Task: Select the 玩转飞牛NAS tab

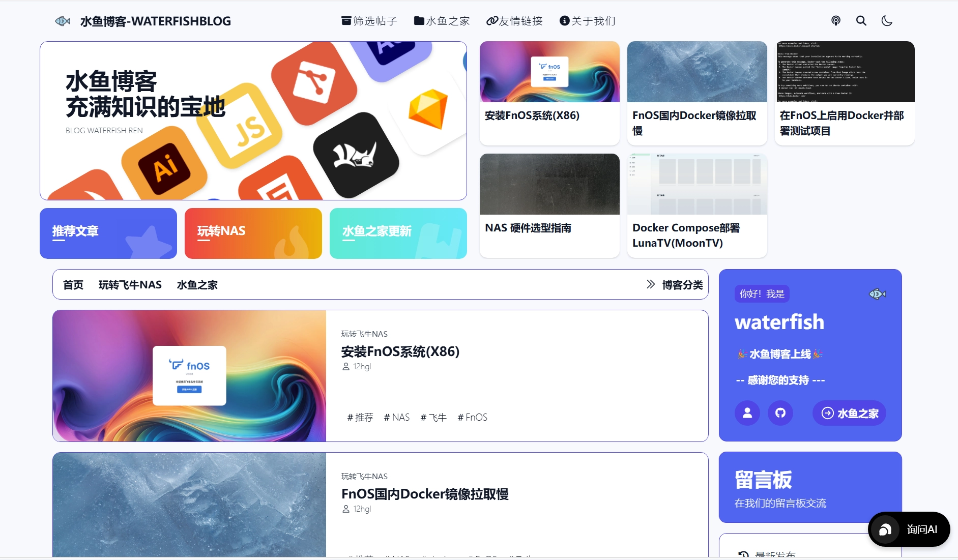Action: coord(130,285)
